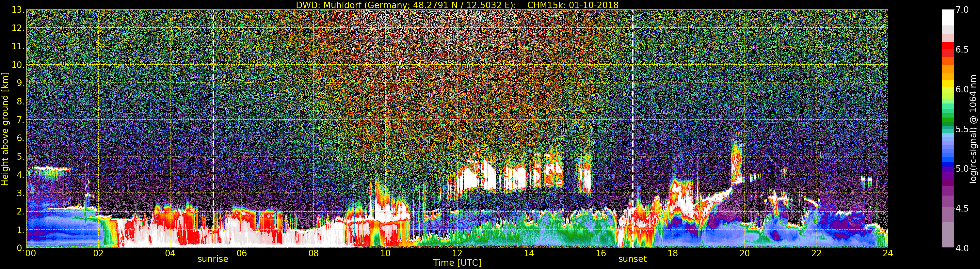Image resolution: width=980 pixels, height=269 pixels.
Task: Select the 00 tick on the time axis
Action: (30, 253)
